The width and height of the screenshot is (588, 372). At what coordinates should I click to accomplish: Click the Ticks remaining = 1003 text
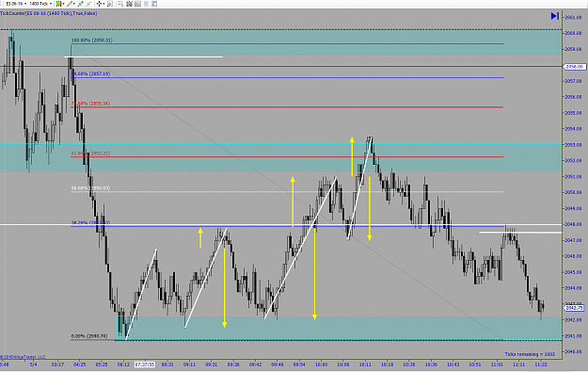click(x=530, y=354)
